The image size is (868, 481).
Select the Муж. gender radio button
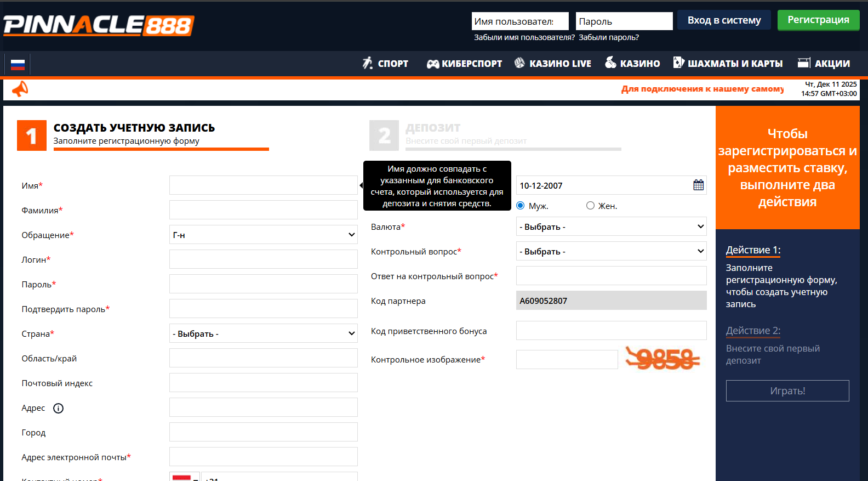point(521,206)
